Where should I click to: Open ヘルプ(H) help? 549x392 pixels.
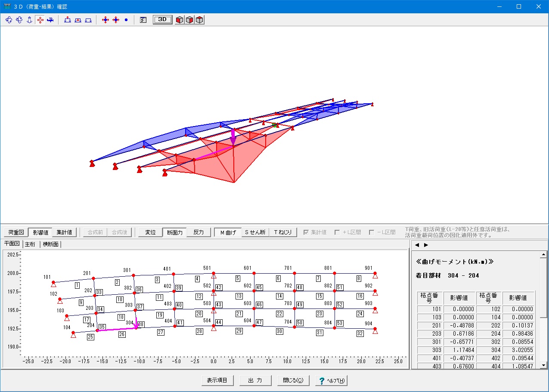pyautogui.click(x=331, y=381)
